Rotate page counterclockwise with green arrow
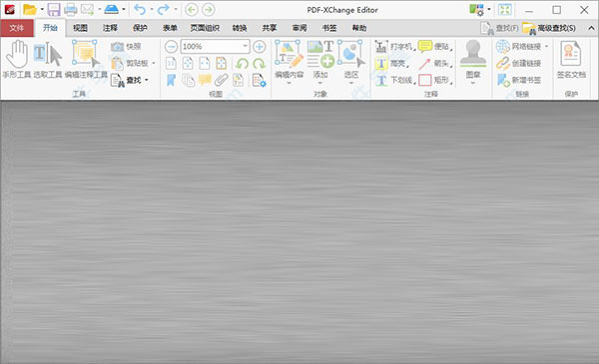This screenshot has width=599, height=364. point(243,63)
